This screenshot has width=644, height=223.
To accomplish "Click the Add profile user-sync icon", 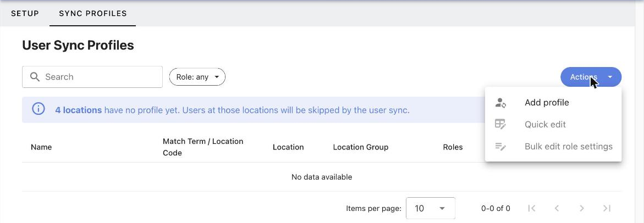I will (500, 103).
